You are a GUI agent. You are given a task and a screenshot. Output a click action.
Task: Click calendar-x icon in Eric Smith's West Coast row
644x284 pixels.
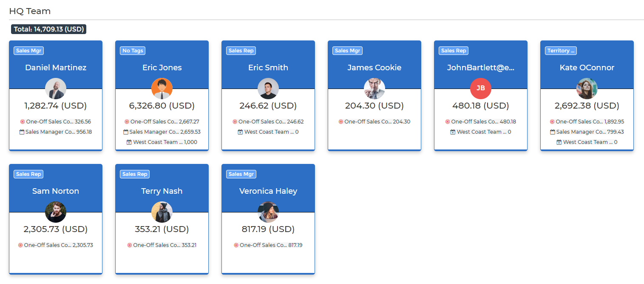(x=240, y=132)
